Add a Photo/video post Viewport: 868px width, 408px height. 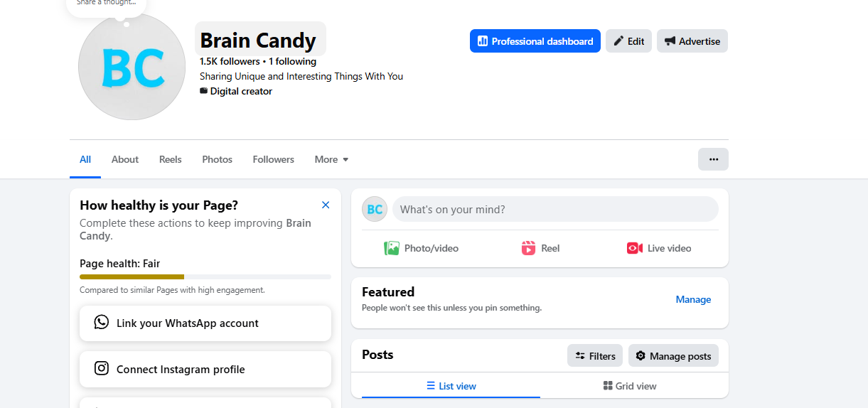point(422,248)
